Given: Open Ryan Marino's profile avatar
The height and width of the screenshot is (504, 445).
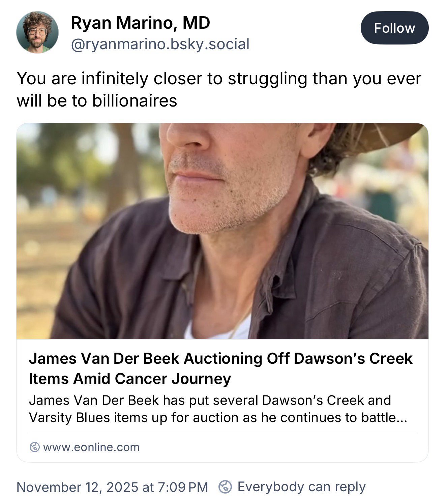Looking at the screenshot, I should point(37,33).
